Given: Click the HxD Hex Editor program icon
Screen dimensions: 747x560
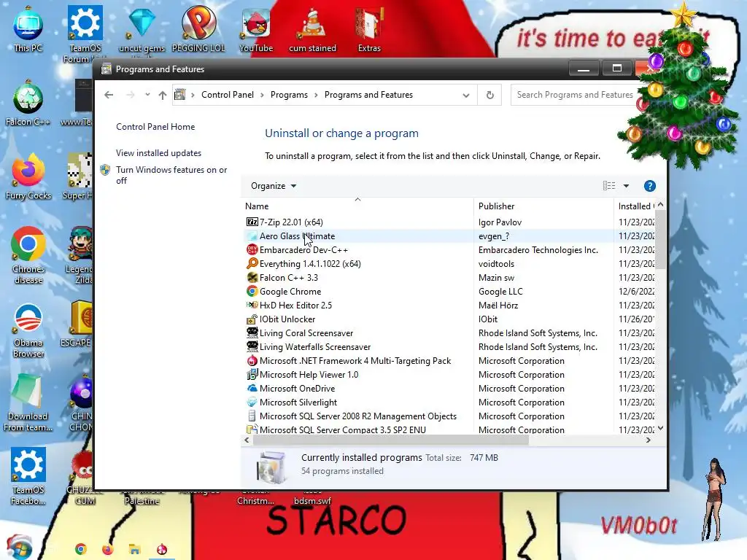Looking at the screenshot, I should click(x=252, y=305).
